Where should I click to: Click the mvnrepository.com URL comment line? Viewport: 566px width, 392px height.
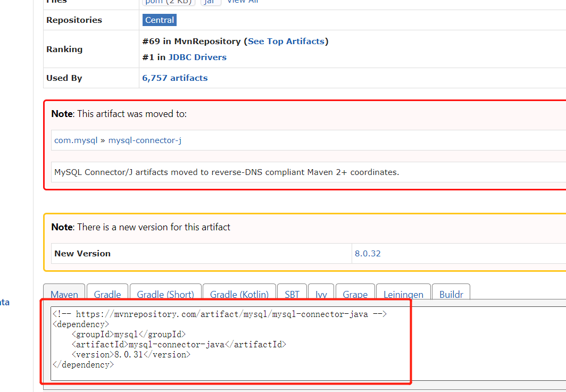click(x=220, y=314)
